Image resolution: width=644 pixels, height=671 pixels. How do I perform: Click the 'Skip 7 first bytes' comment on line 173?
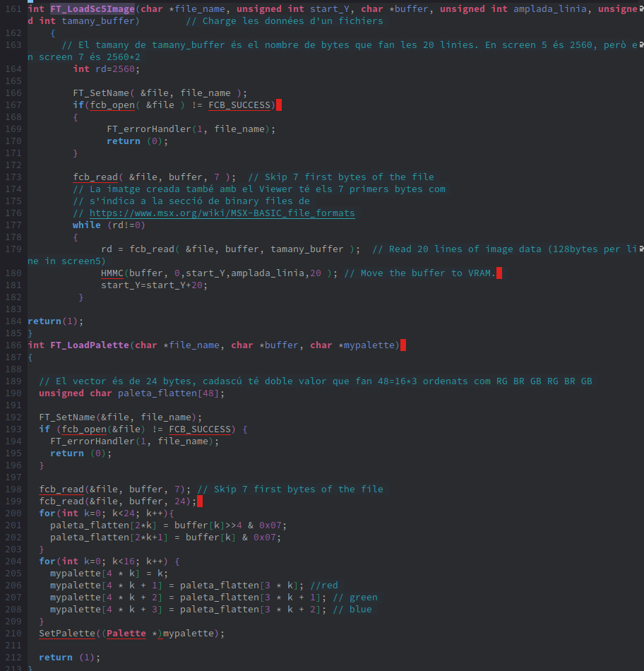[341, 177]
